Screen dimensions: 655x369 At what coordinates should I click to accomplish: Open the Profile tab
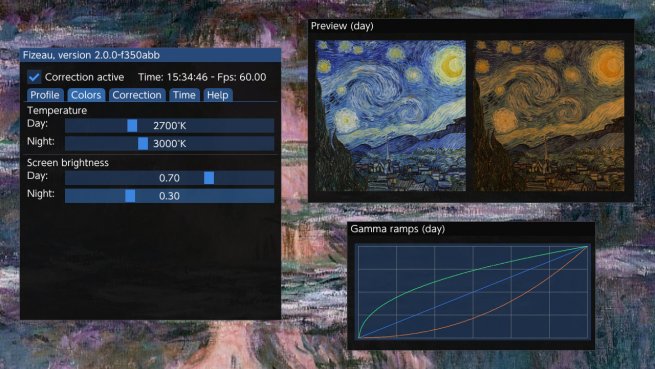click(45, 95)
